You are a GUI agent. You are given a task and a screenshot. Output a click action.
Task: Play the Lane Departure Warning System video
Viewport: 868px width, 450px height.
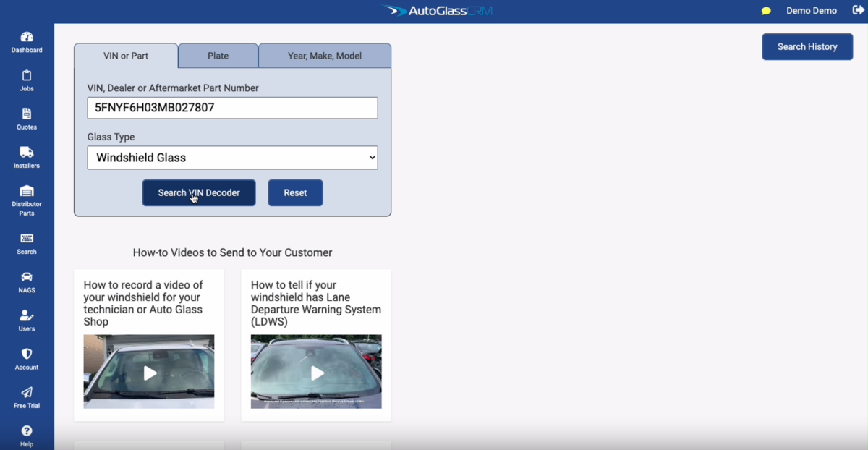pos(317,373)
